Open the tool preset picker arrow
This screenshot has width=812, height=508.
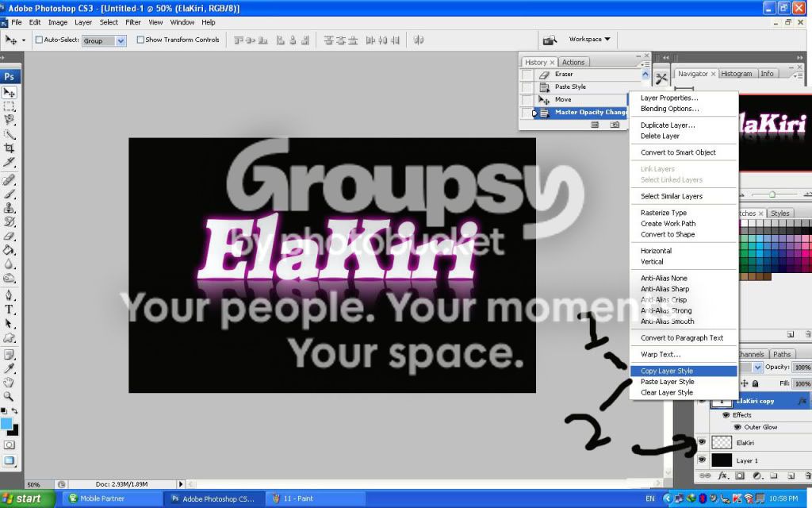click(23, 40)
